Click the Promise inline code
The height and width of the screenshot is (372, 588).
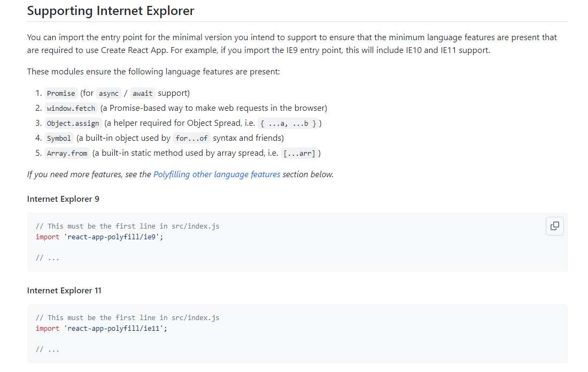click(61, 93)
